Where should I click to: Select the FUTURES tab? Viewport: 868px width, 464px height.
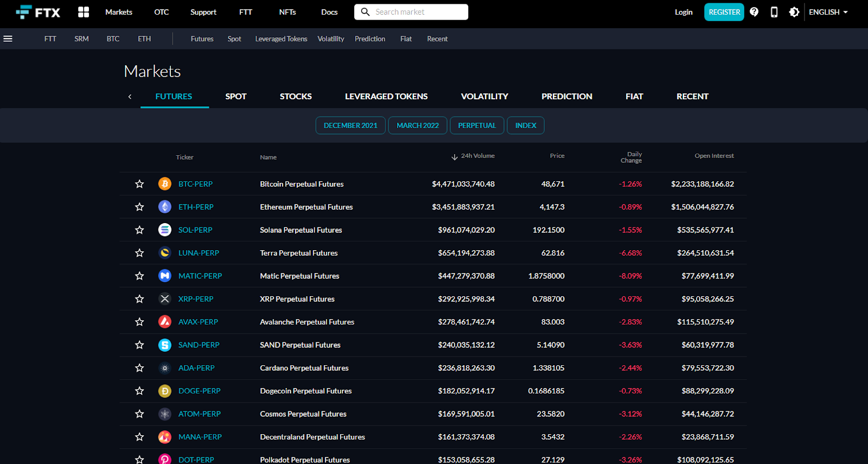pos(174,97)
